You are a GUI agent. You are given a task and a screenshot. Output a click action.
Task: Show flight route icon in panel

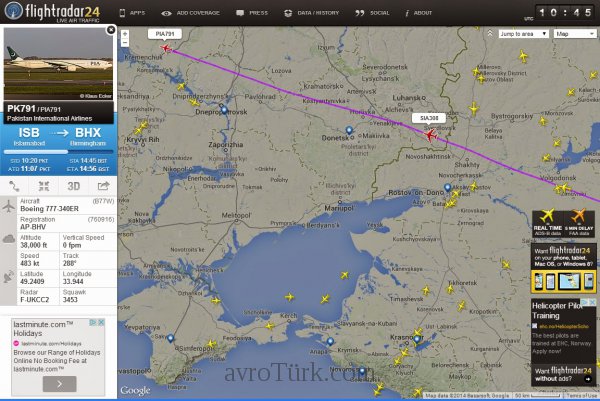(14, 186)
